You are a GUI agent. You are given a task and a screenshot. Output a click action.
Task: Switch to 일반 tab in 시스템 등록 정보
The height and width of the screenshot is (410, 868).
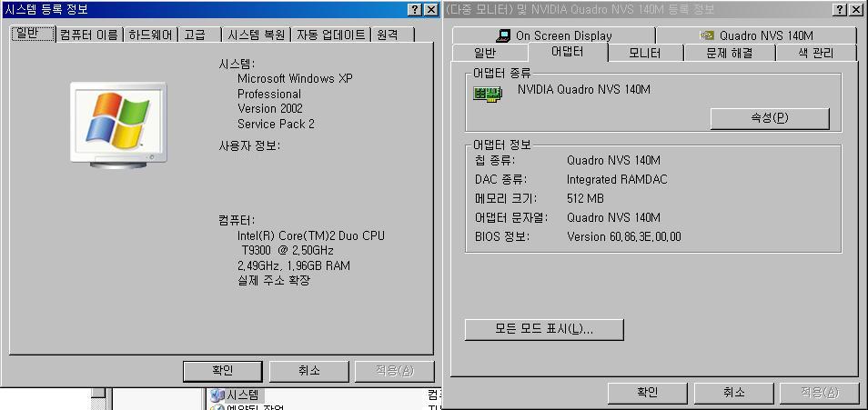(33, 34)
